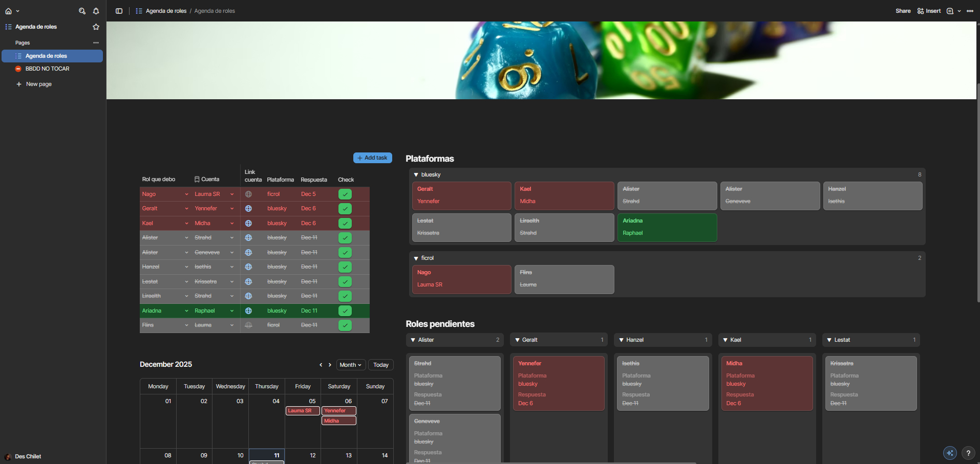Open the notifications bell
The height and width of the screenshot is (464, 980).
(96, 11)
